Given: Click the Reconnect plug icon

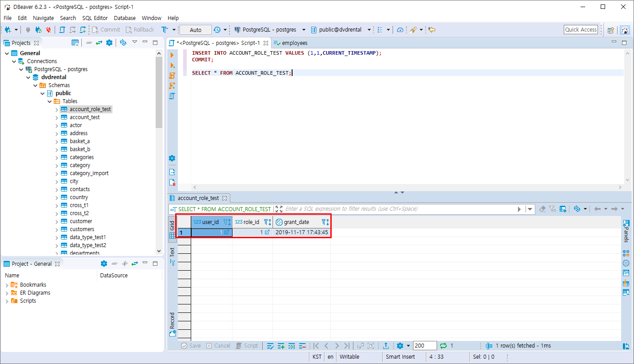Looking at the screenshot, I should click(x=38, y=30).
